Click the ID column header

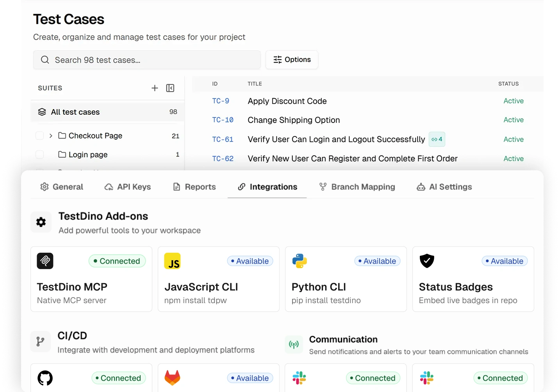tap(215, 84)
